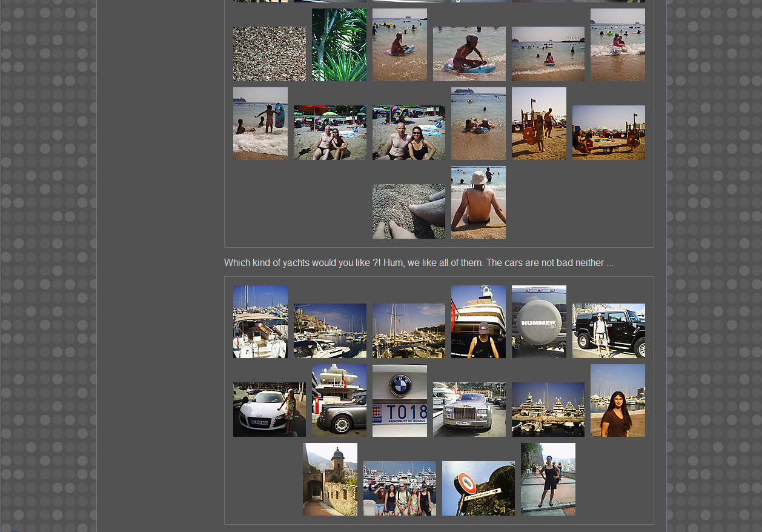
Task: Open the group photo in front of yachts
Action: (x=399, y=488)
